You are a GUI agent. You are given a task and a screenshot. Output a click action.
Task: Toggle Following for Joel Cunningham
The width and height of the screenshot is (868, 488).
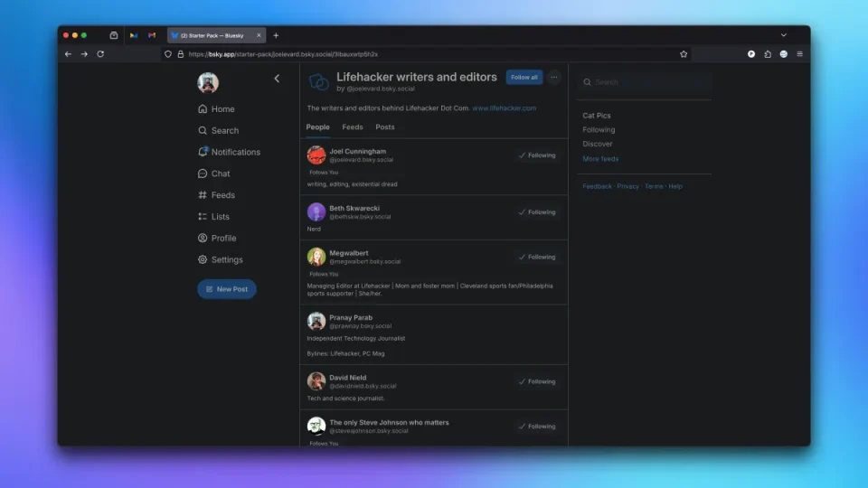537,155
